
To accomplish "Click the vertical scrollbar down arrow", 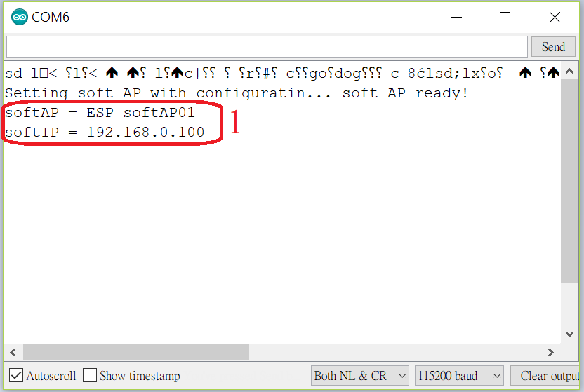I will tap(569, 334).
